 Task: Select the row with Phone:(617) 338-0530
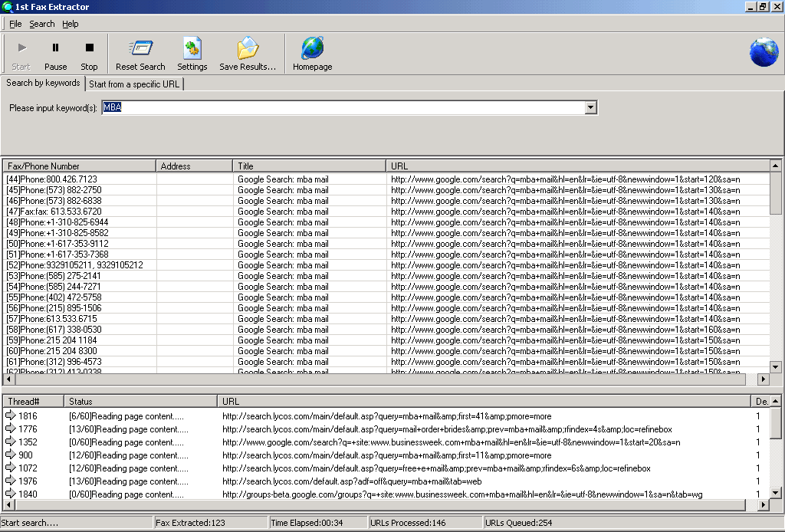(54, 330)
